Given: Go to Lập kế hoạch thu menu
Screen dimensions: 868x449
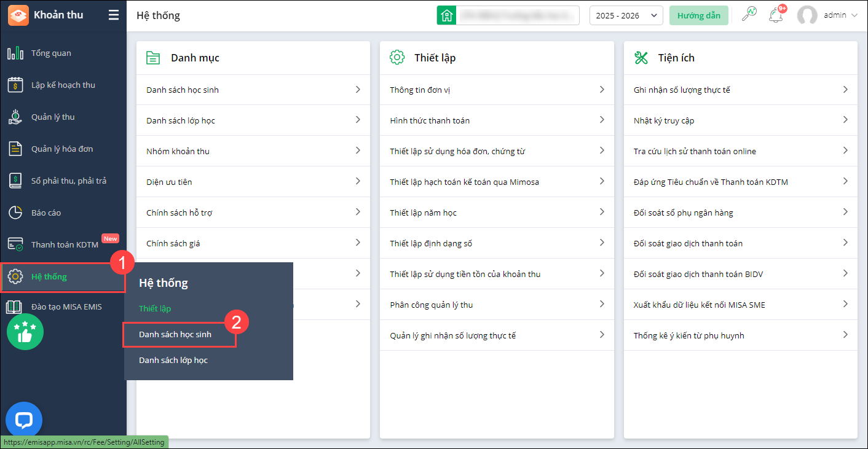Looking at the screenshot, I should click(x=63, y=85).
